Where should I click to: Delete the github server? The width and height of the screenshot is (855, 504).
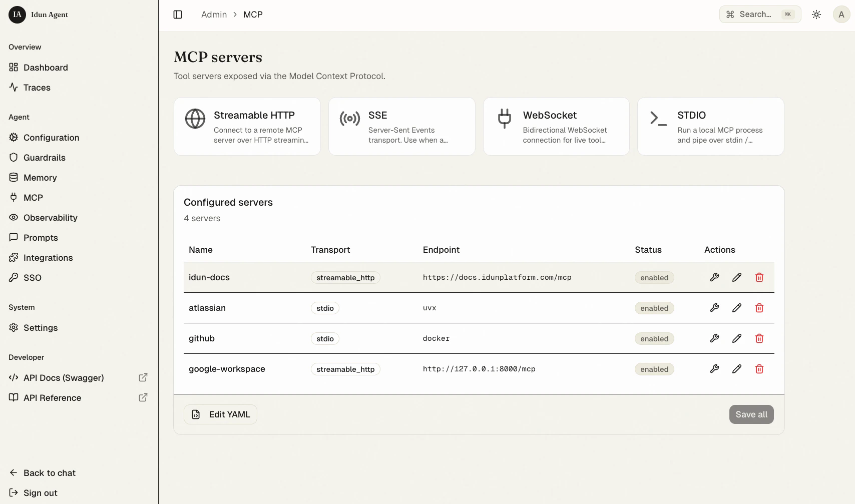point(759,338)
